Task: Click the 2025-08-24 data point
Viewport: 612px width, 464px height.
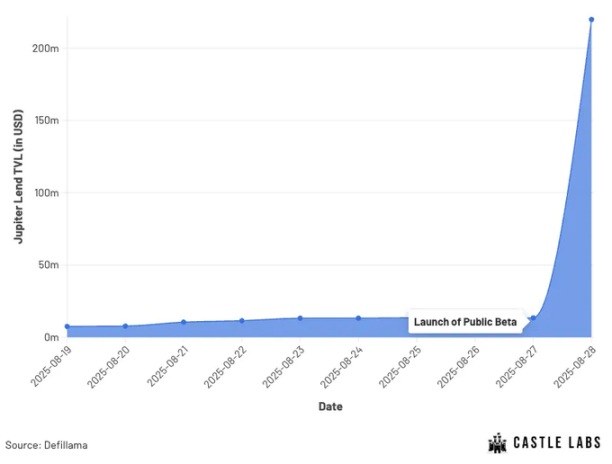Action: (358, 318)
